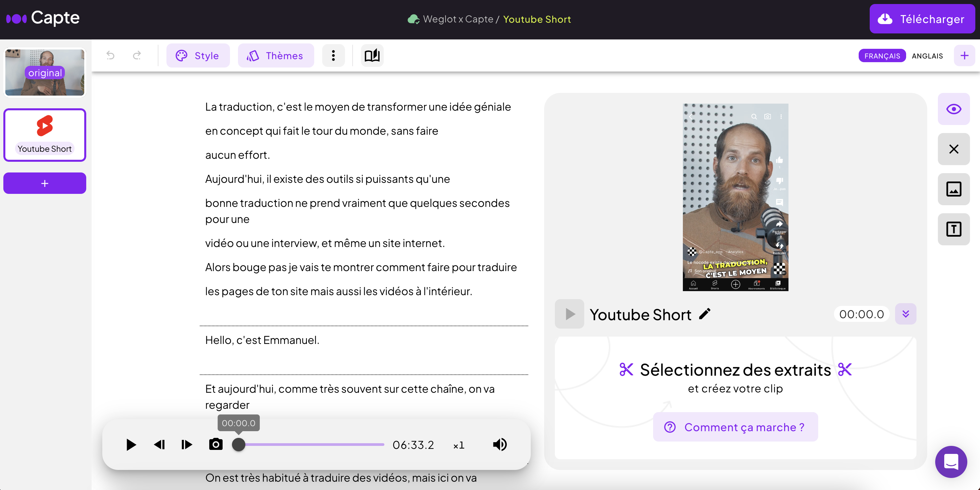Open the more options three-dot menu
The width and height of the screenshot is (980, 490).
[333, 55]
